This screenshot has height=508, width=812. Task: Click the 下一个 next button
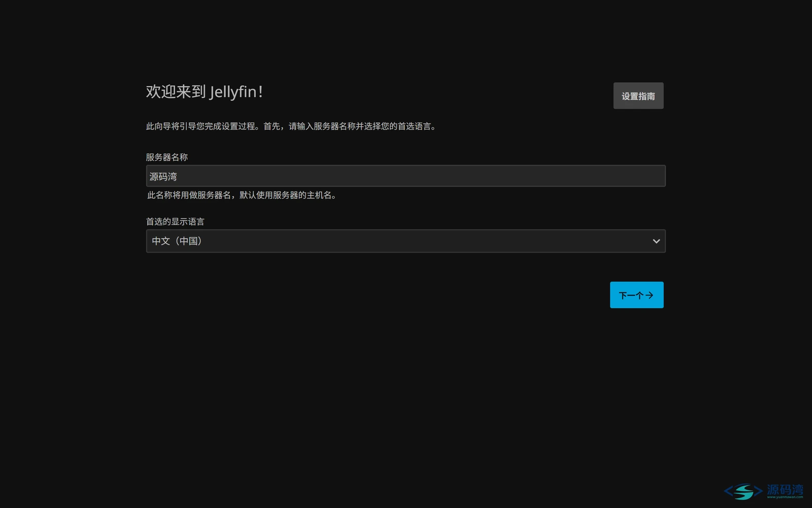pos(636,295)
